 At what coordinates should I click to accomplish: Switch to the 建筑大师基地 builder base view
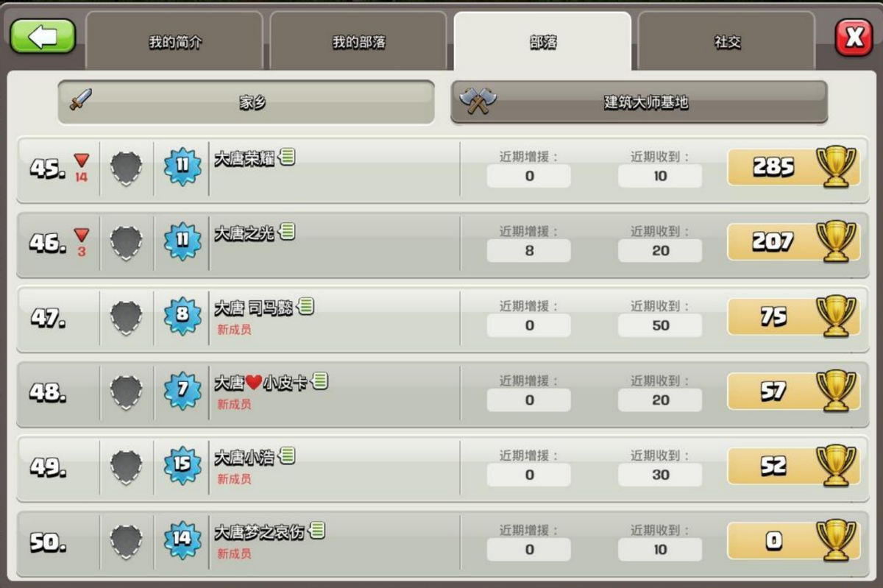click(x=639, y=102)
